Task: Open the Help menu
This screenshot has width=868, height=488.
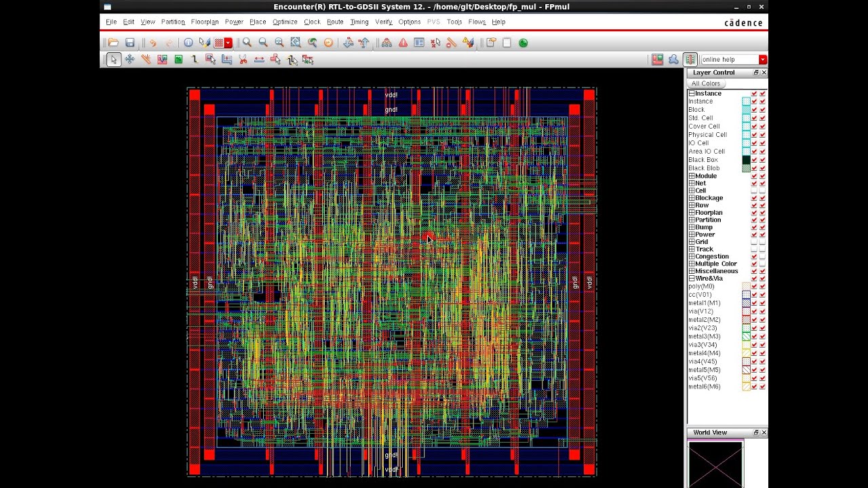Action: [x=498, y=22]
